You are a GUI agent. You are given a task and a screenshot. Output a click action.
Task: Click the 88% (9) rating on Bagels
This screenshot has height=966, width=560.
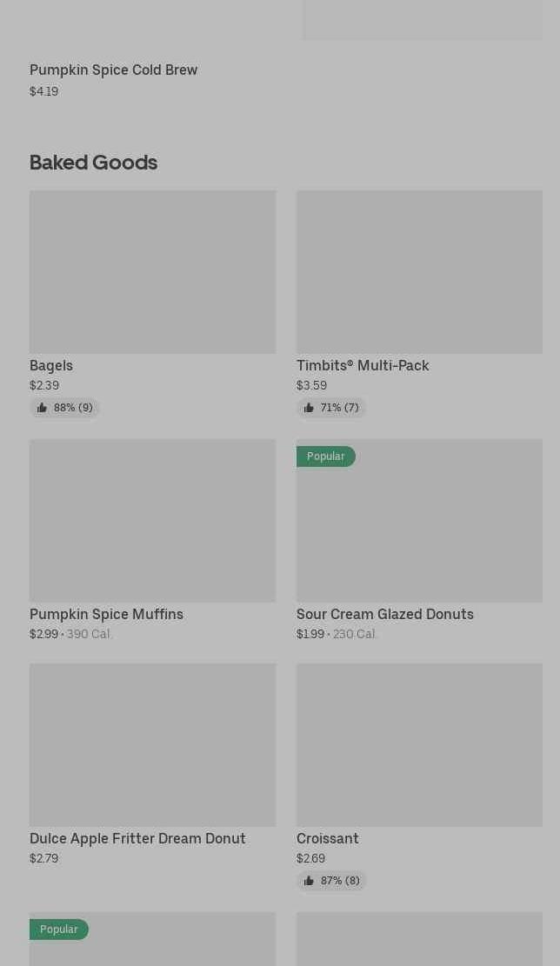click(x=73, y=408)
